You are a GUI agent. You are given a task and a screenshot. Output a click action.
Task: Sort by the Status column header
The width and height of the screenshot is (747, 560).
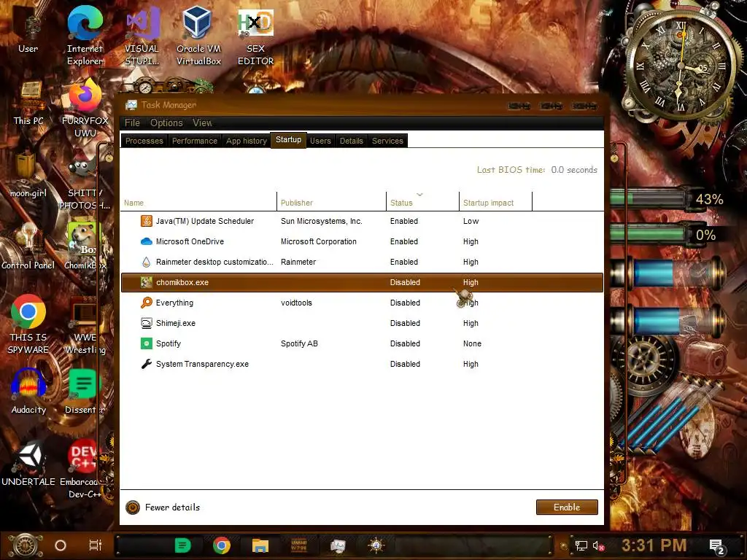(x=422, y=202)
